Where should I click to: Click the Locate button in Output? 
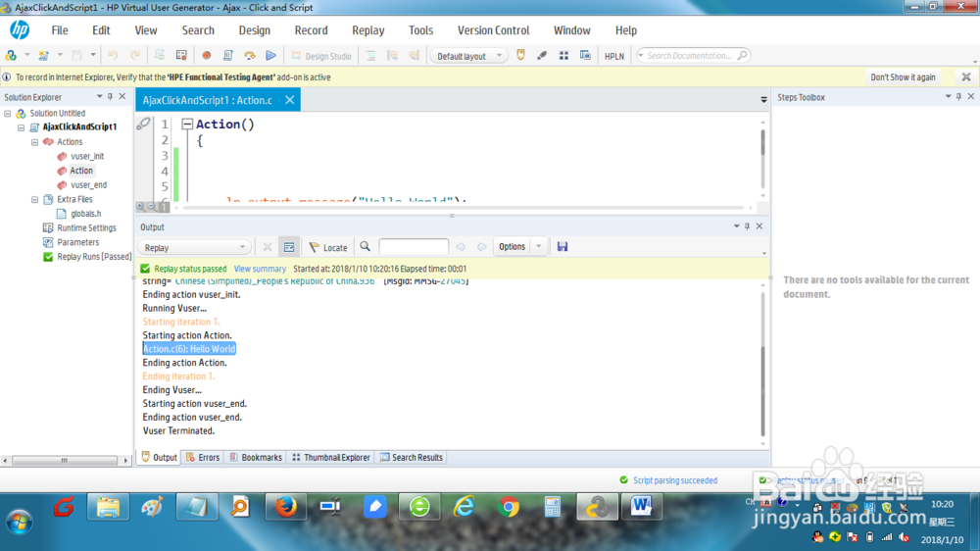click(328, 248)
